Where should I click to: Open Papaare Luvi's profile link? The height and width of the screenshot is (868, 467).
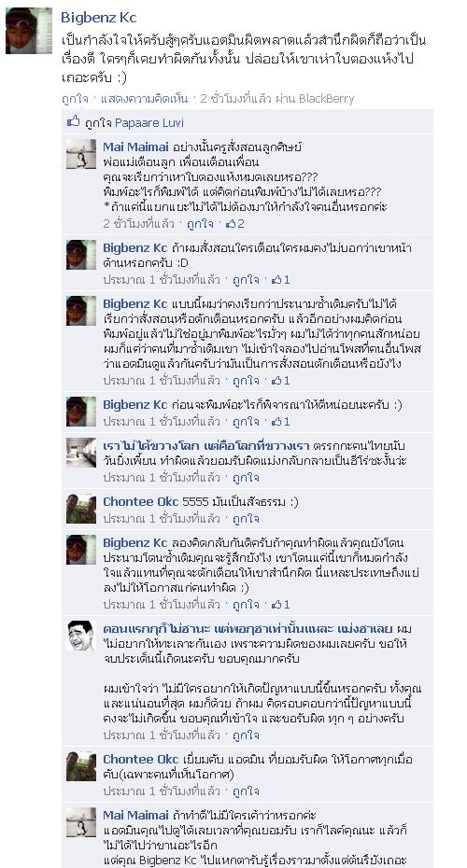(x=149, y=122)
